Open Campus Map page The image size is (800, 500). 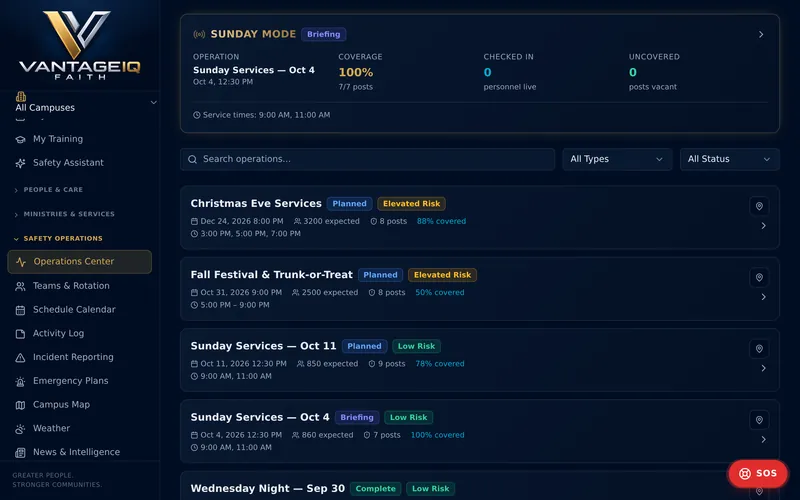80,405
